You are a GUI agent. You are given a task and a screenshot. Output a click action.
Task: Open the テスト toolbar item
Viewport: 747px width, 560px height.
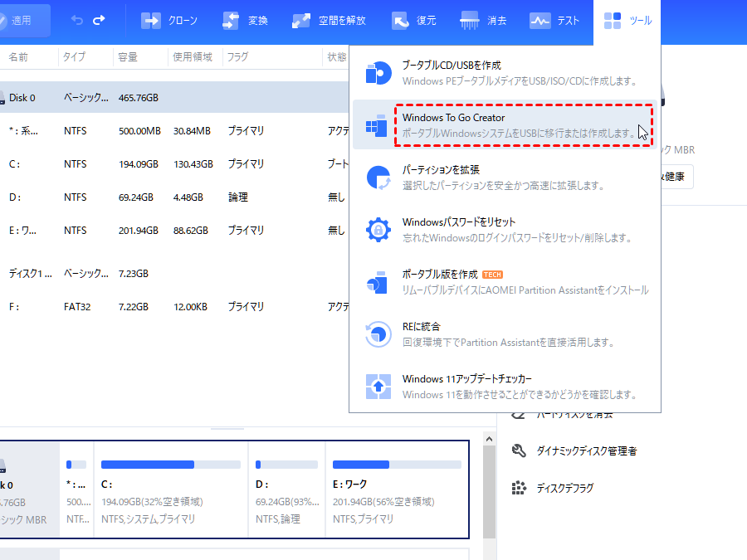click(x=555, y=21)
